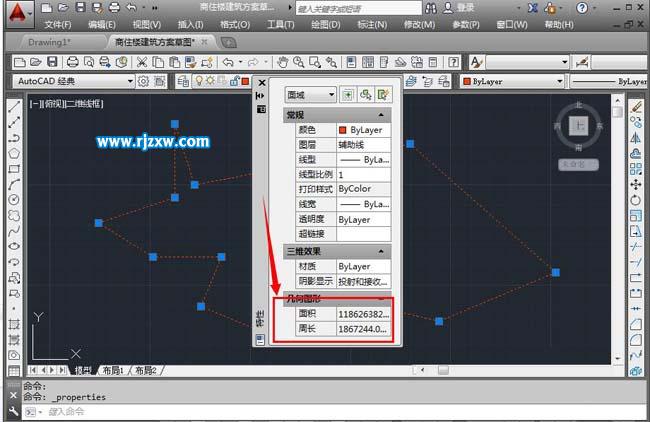Open the 格式(F) menu

[235, 24]
